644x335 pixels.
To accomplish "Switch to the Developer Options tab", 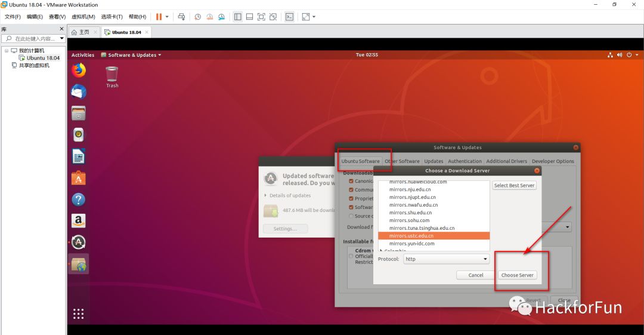I will (x=553, y=161).
